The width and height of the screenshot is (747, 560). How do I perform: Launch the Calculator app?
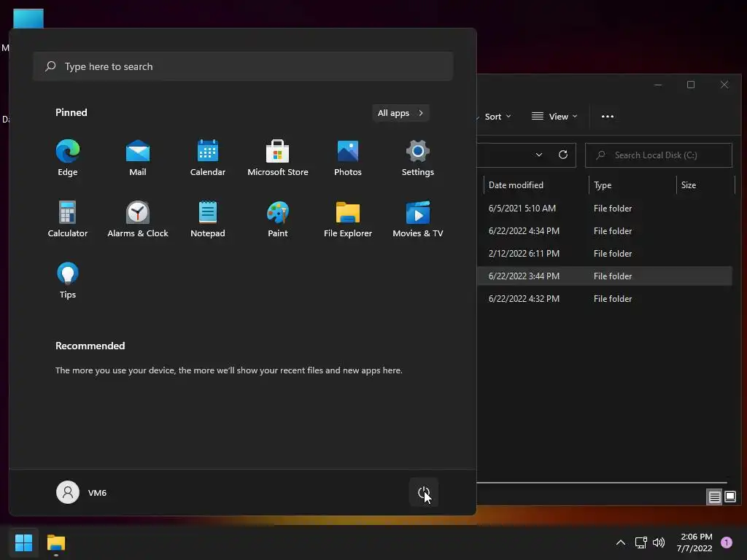click(x=68, y=219)
